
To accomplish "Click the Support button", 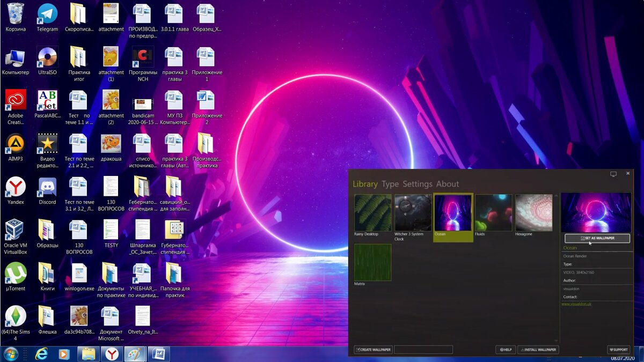I will 618,350.
